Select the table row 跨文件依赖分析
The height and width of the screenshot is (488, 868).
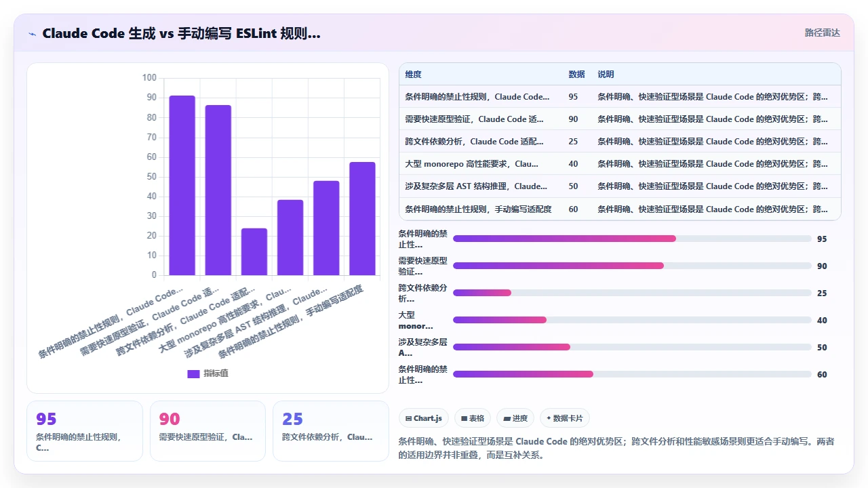click(x=620, y=142)
